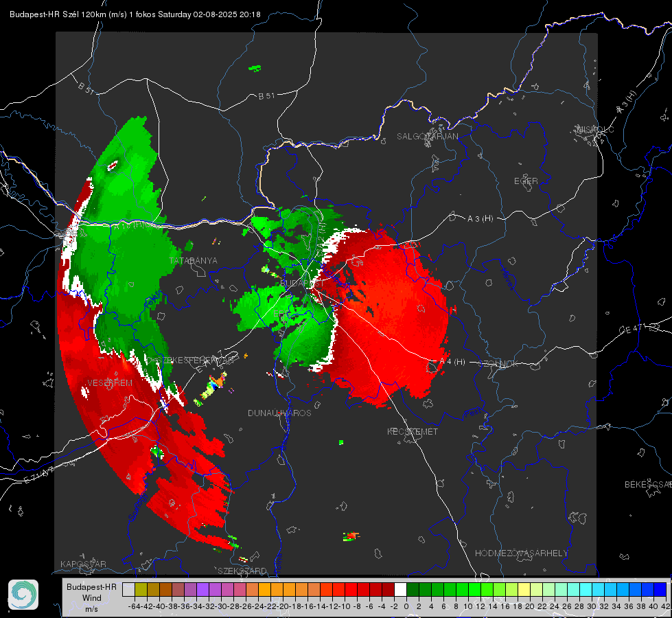
Task: Pick the bright purple legend swatch above -34
Action: pos(202,590)
